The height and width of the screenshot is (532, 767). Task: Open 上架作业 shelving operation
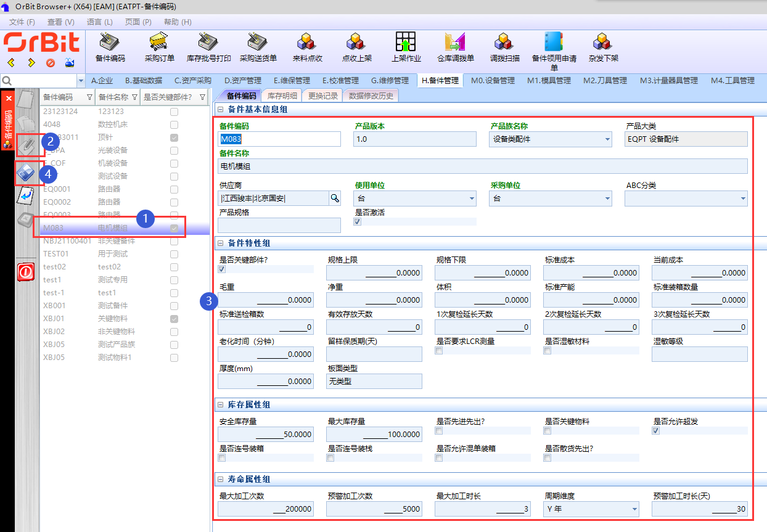pos(406,48)
